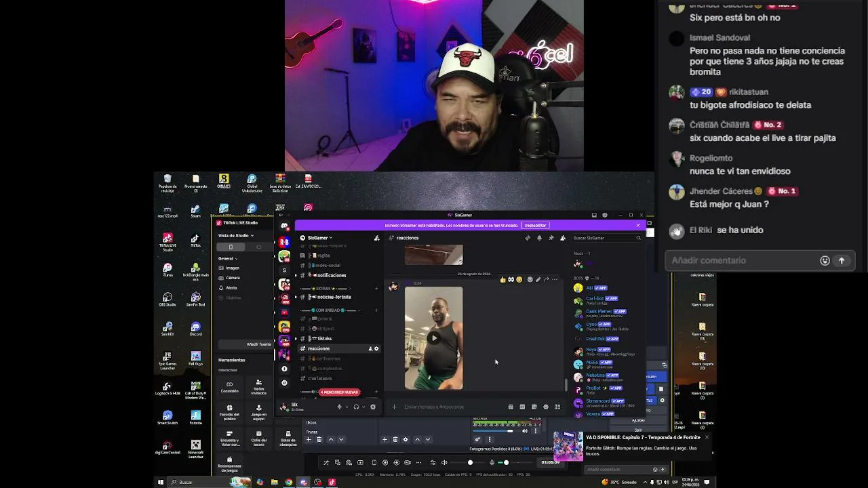
Task: Open the Discord inbox icon in the title bar
Action: click(x=594, y=216)
